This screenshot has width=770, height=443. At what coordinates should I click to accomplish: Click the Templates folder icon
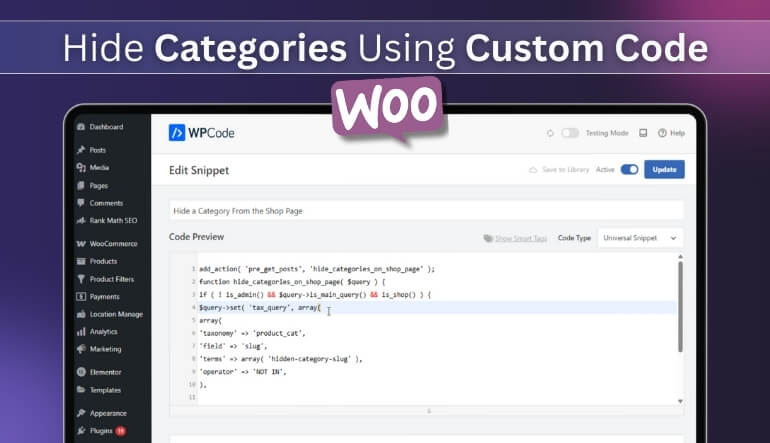[81, 390]
